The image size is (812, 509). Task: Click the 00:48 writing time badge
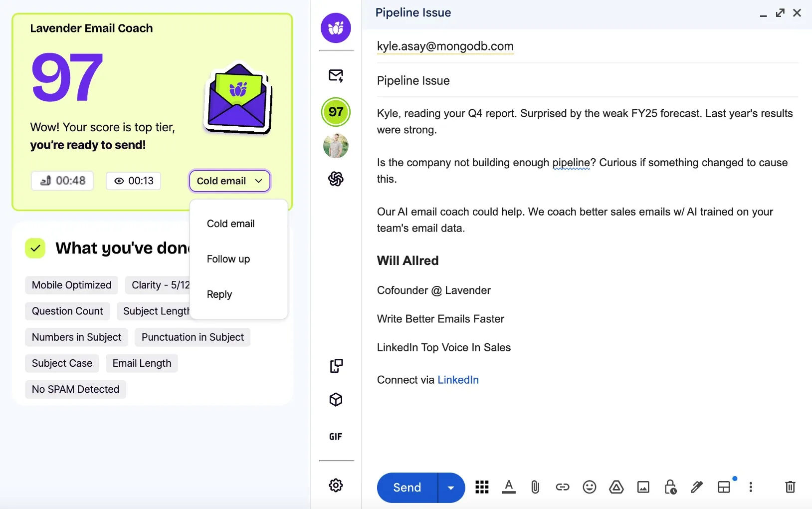coord(62,181)
